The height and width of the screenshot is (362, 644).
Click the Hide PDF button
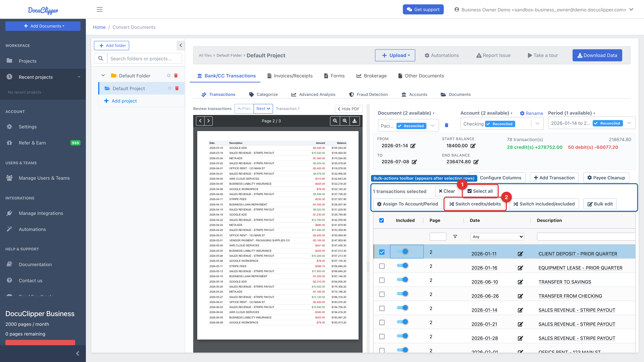point(348,109)
